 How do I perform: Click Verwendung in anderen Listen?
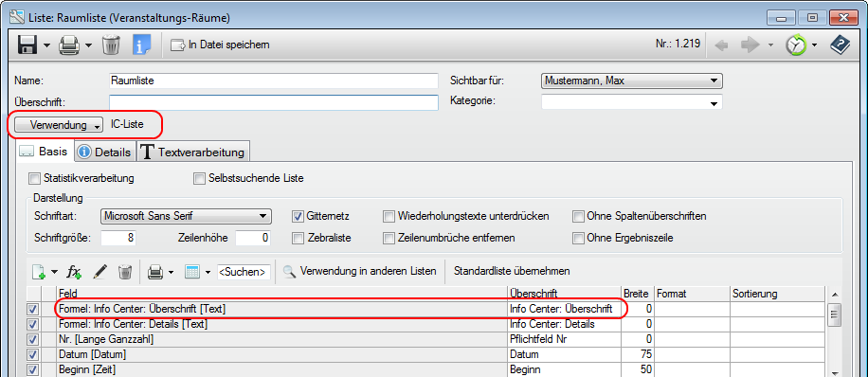tap(359, 271)
